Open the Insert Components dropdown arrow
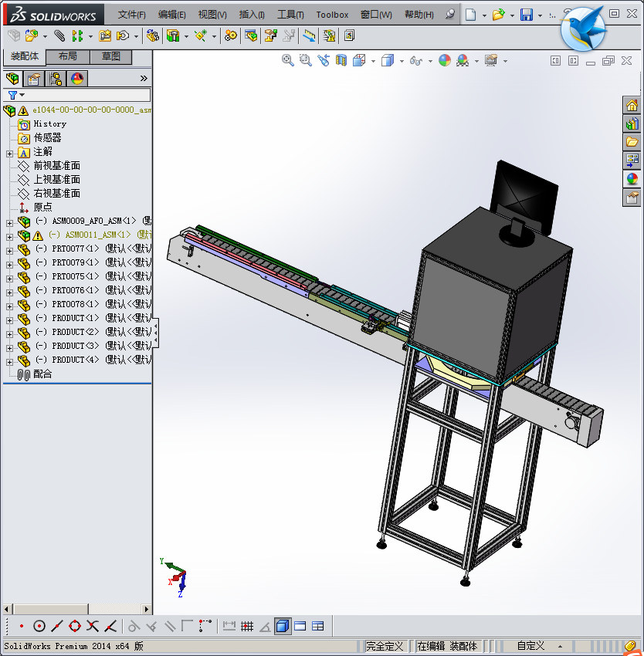 [45, 37]
